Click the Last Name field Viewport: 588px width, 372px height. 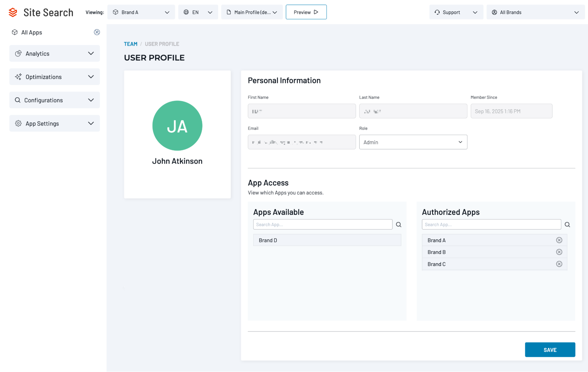tap(413, 111)
